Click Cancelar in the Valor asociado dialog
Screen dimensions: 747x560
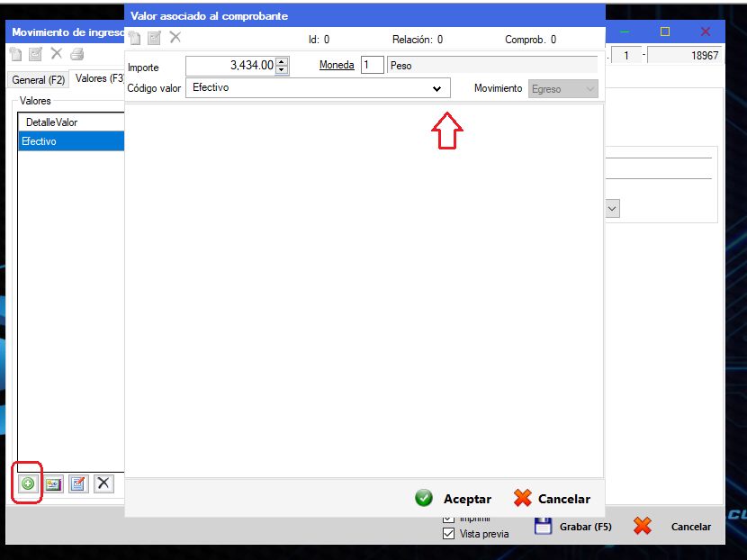click(x=553, y=499)
